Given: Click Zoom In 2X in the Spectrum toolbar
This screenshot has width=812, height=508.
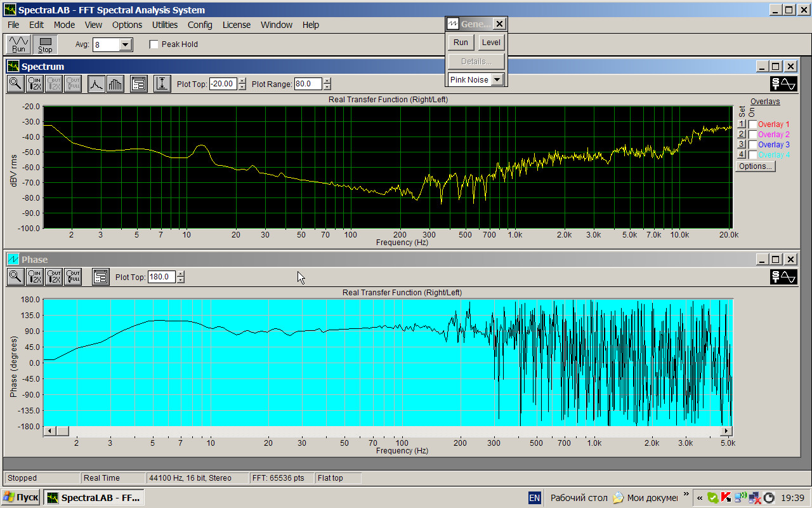Looking at the screenshot, I should (35, 84).
